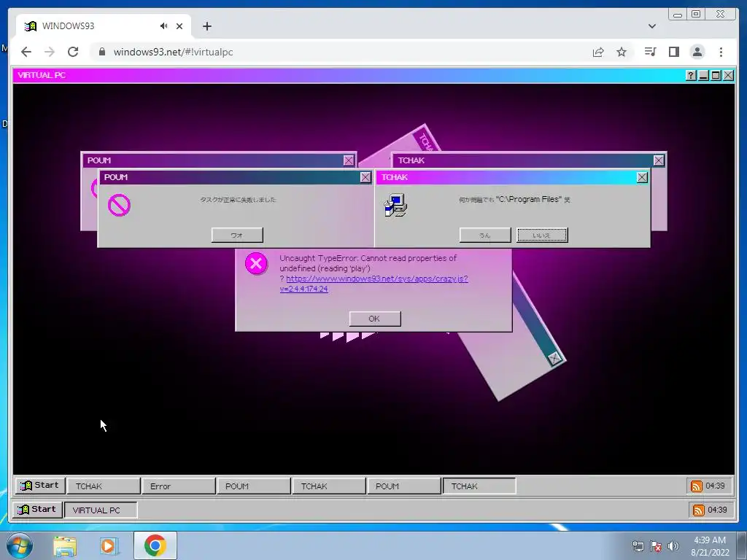This screenshot has height=560, width=747.
Task: Close the rotated TCHAK window
Action: click(554, 358)
